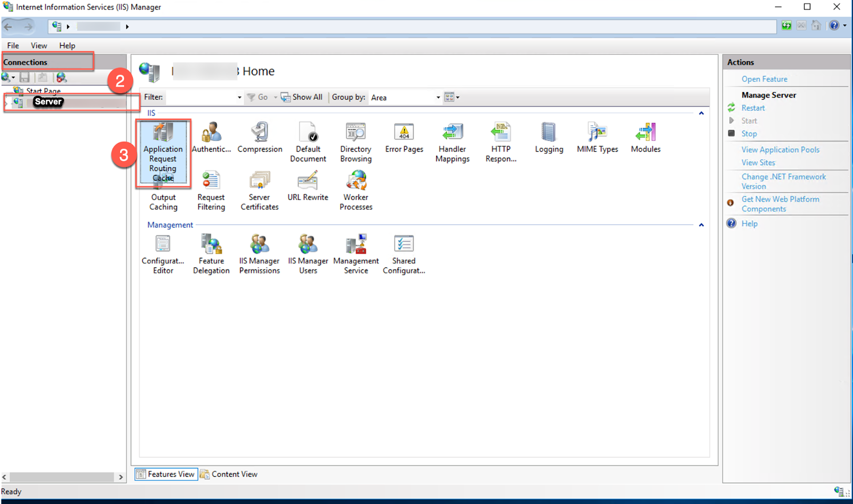Click the refresh page icon in address bar
This screenshot has height=504, width=853.
786,26
